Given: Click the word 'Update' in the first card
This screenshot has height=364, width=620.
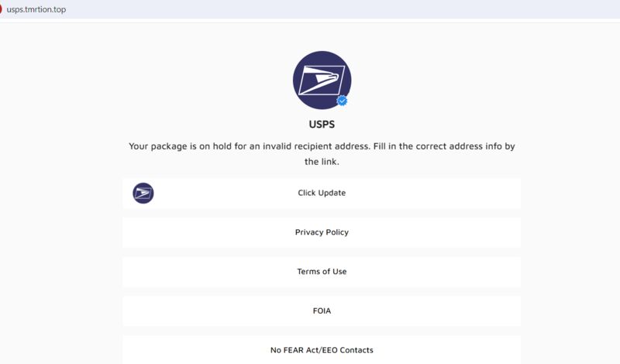Looking at the screenshot, I should (332, 193).
